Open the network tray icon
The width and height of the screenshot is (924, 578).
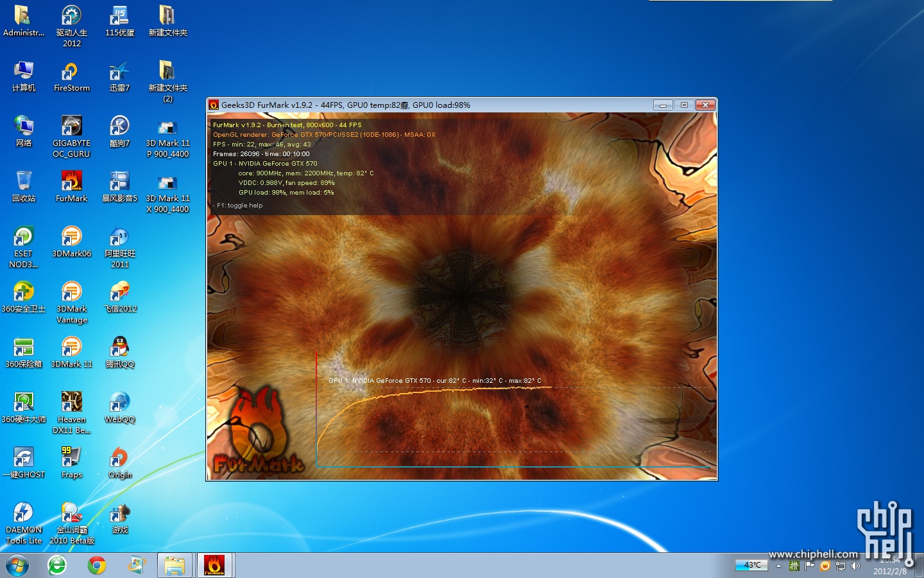[840, 566]
